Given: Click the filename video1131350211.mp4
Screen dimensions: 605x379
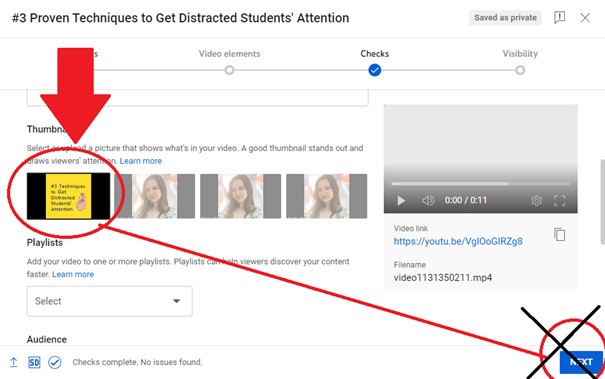Looking at the screenshot, I should pos(443,277).
